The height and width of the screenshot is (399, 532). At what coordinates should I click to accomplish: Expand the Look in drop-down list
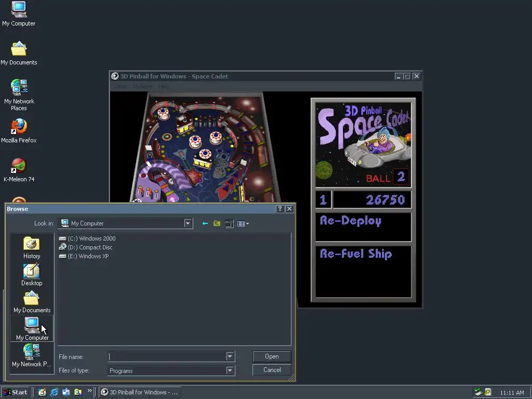[188, 223]
